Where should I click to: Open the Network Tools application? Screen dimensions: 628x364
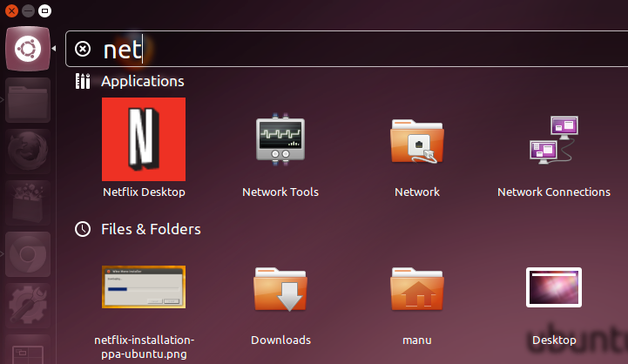280,139
